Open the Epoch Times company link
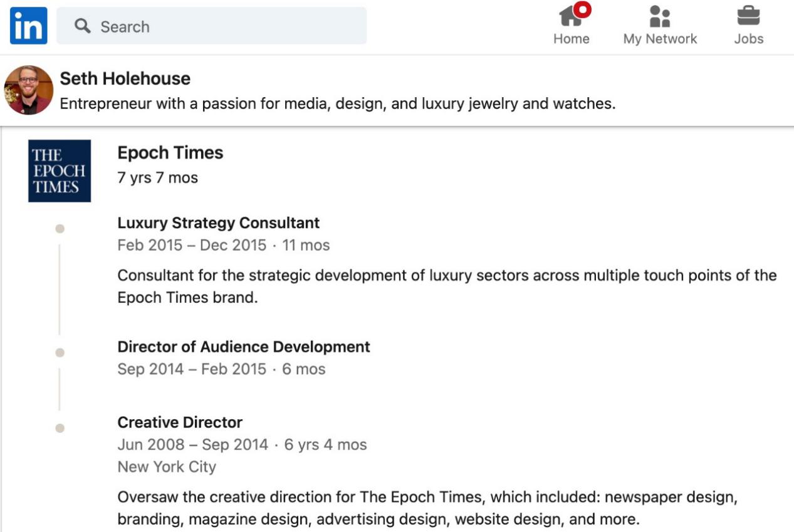The image size is (794, 532). click(170, 153)
